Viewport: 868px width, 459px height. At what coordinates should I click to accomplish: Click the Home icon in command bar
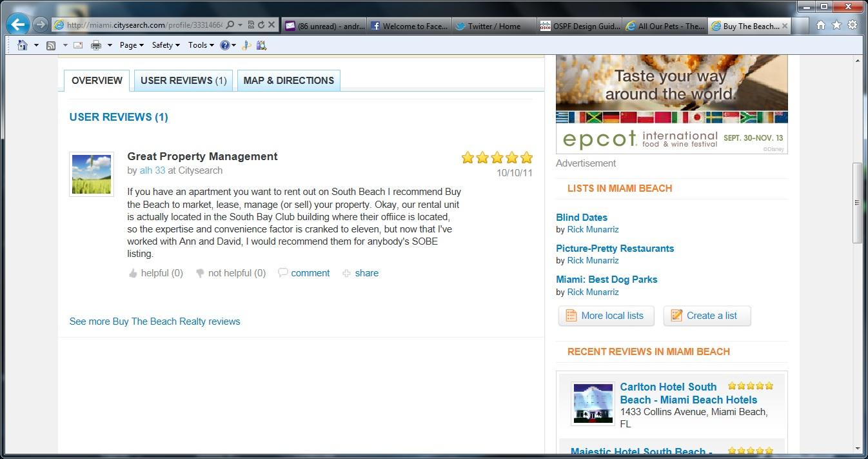[23, 45]
